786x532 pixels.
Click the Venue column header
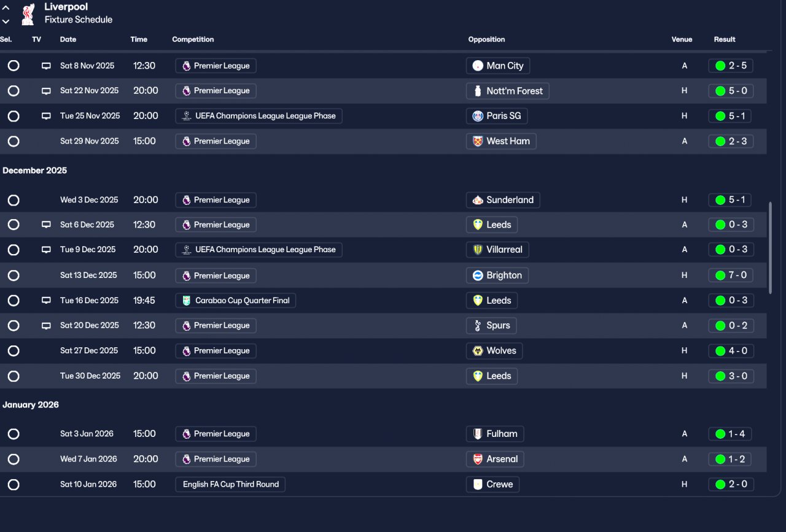682,39
